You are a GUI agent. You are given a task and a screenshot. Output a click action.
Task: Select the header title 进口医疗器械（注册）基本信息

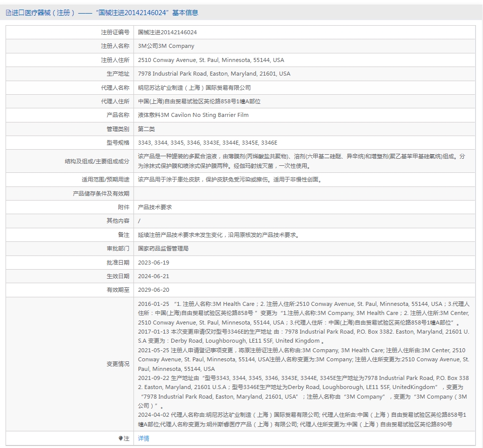point(105,13)
